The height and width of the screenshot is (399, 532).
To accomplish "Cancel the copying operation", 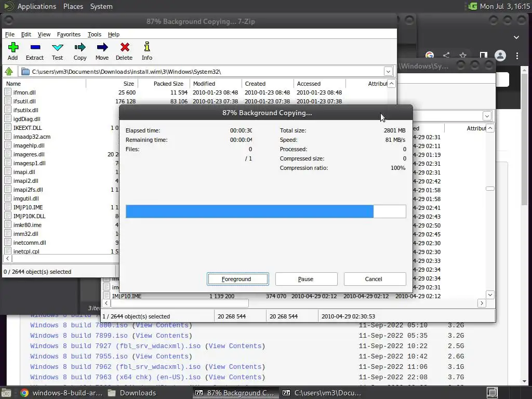I will [x=375, y=279].
